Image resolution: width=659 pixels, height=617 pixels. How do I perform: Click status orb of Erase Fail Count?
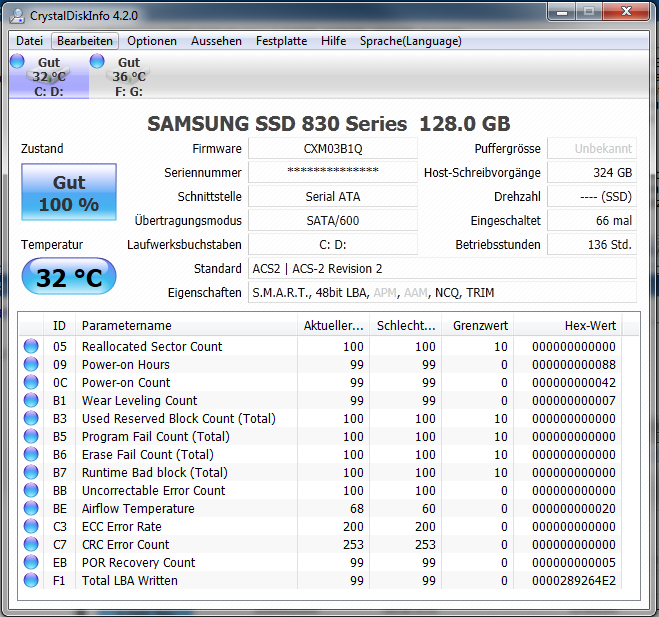31,454
